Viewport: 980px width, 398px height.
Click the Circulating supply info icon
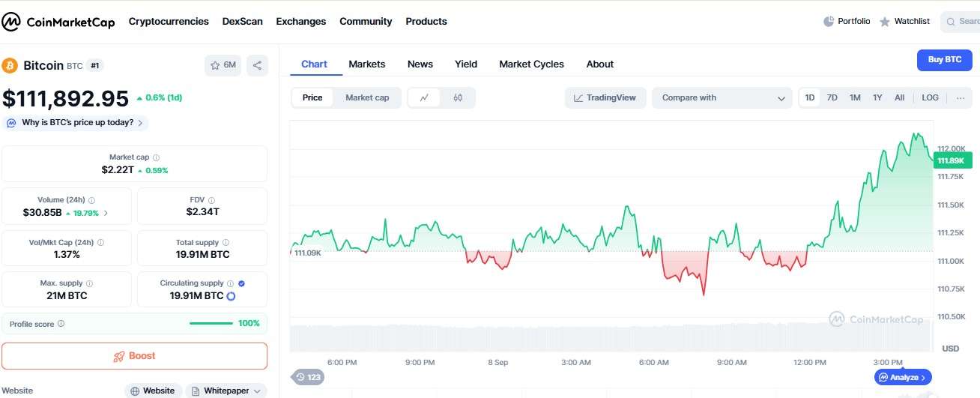(x=230, y=283)
